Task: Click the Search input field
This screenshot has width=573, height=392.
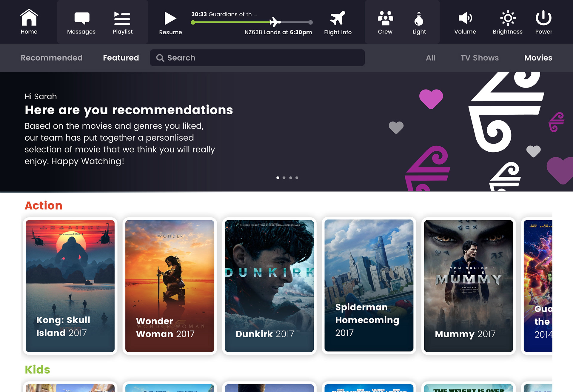Action: [x=257, y=58]
